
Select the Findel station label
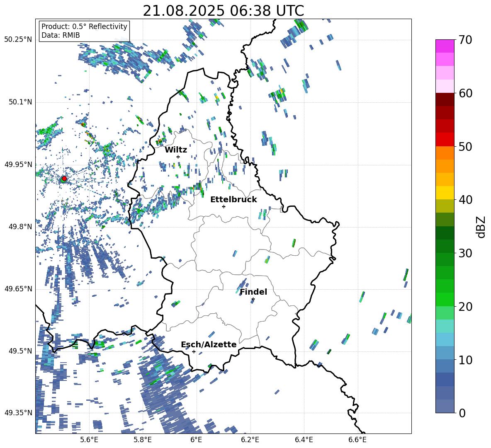(253, 292)
